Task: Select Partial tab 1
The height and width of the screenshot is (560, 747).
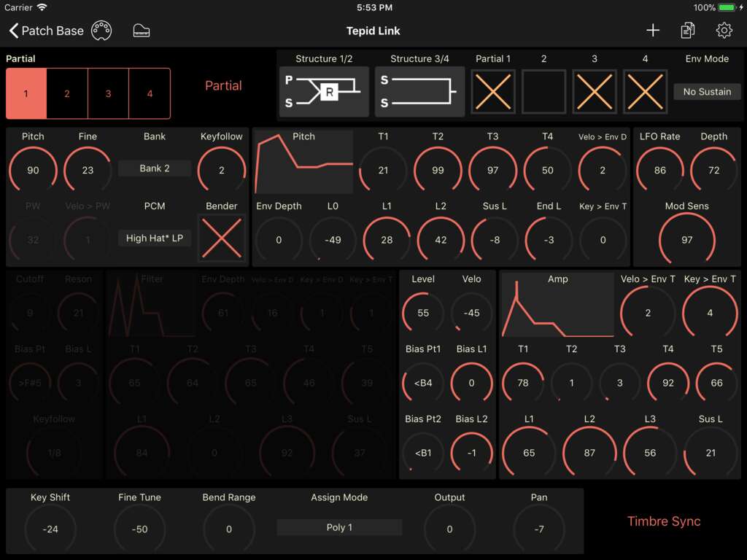Action: [26, 93]
